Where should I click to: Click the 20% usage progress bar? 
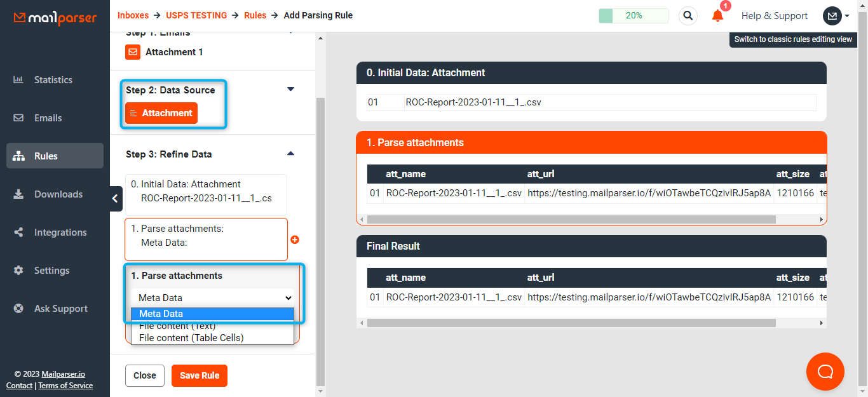click(x=634, y=16)
